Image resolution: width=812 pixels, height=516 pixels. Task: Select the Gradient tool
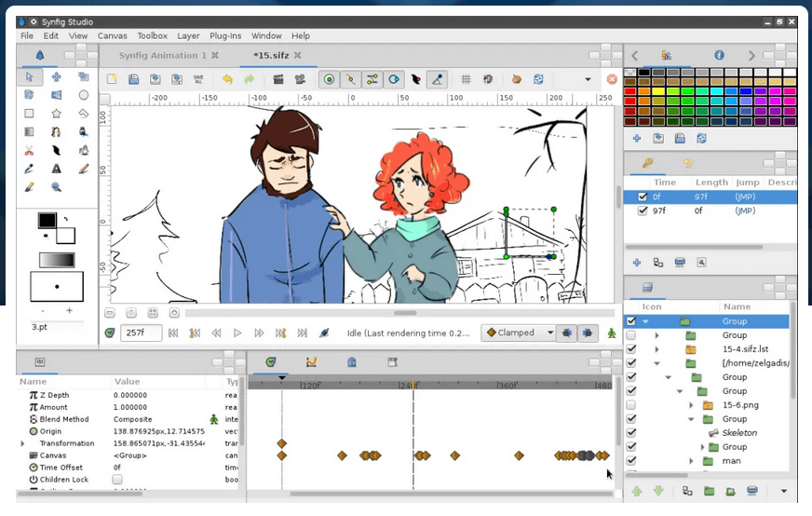coord(30,131)
